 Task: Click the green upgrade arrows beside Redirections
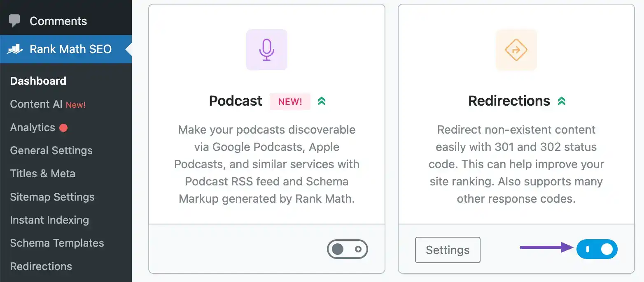tap(561, 101)
